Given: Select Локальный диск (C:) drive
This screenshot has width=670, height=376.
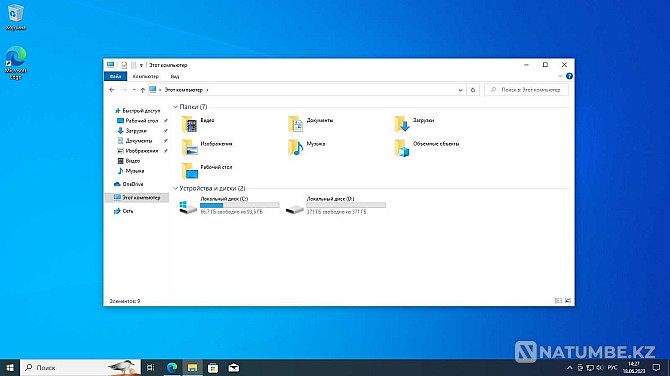Looking at the screenshot, I should click(x=229, y=206).
